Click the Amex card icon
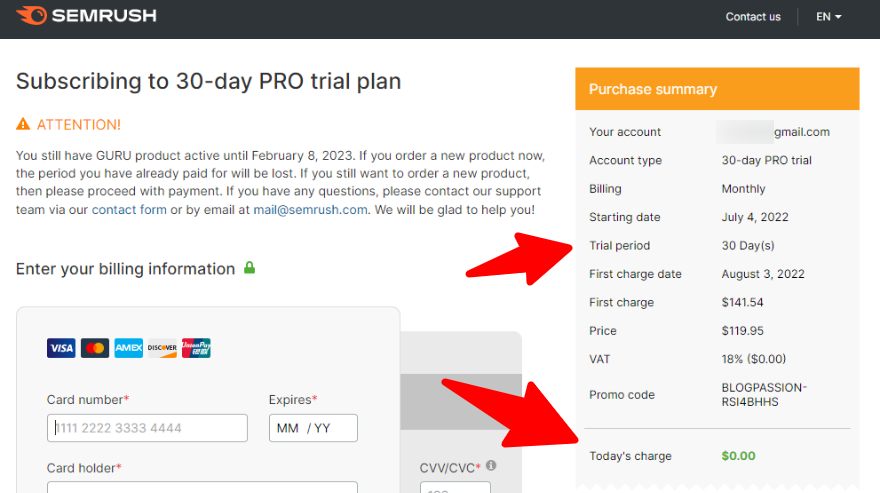Screen dimensions: 880x493 pos(129,348)
